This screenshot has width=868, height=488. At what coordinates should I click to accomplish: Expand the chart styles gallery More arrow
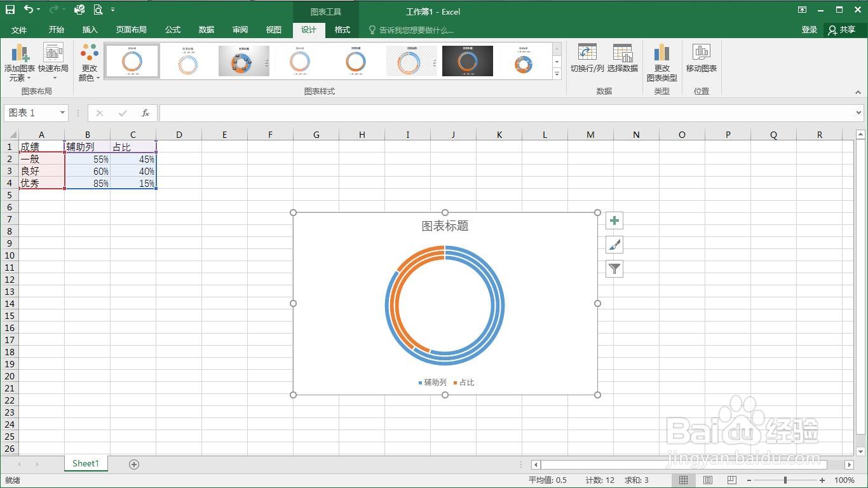coord(557,74)
